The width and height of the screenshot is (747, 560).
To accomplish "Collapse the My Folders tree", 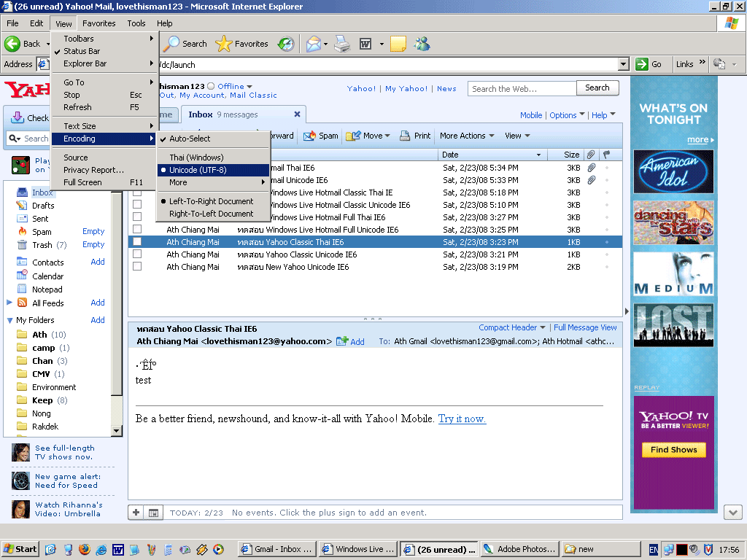I will (x=9, y=321).
